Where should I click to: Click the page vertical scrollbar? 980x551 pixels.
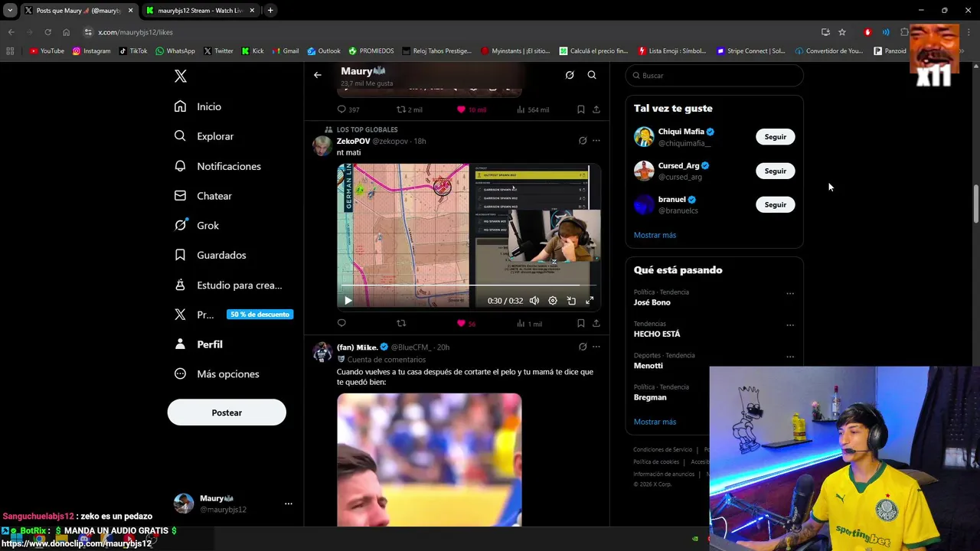[x=975, y=202]
